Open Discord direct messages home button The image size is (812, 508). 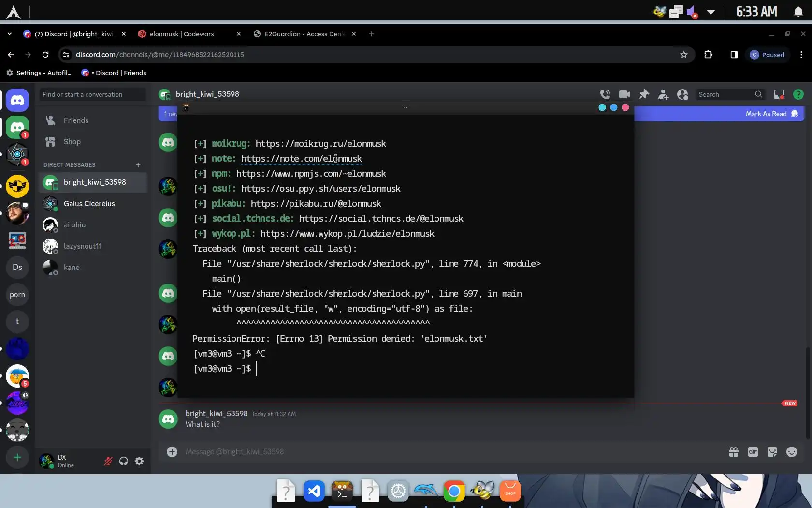[x=17, y=100]
